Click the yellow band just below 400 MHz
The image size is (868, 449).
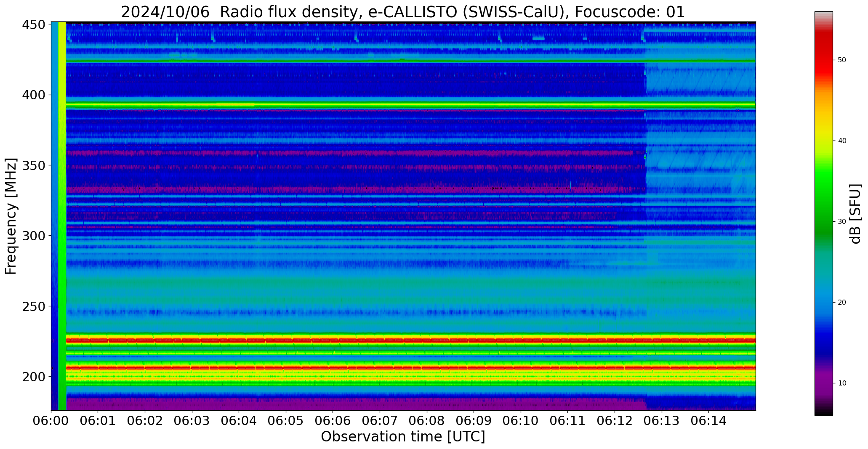pyautogui.click(x=411, y=105)
